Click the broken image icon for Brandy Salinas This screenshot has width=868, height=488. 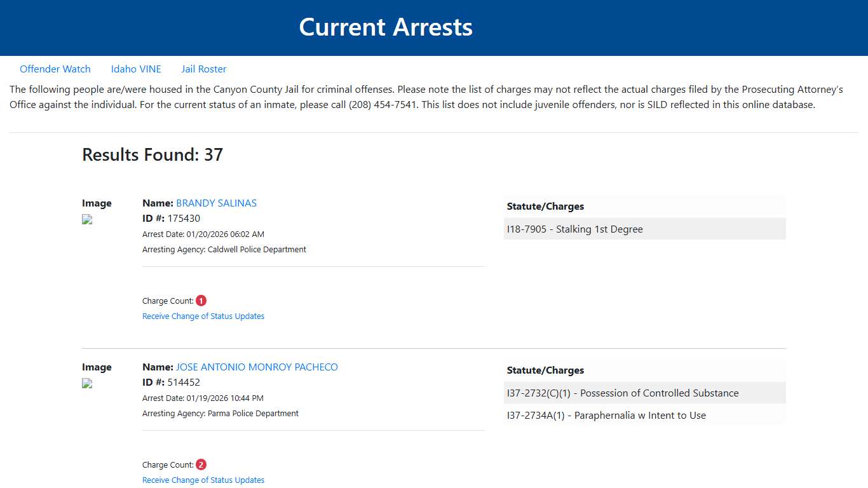coord(86,219)
